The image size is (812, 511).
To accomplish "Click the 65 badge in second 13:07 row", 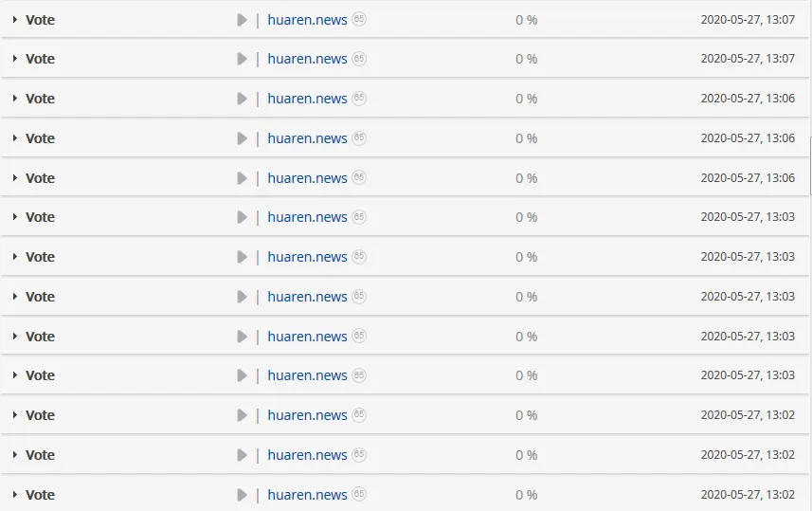I will [359, 59].
